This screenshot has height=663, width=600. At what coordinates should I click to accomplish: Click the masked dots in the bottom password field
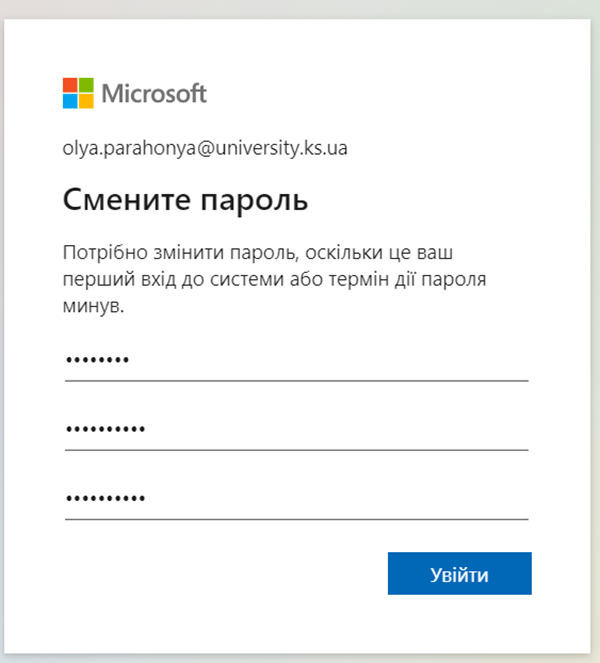click(105, 499)
